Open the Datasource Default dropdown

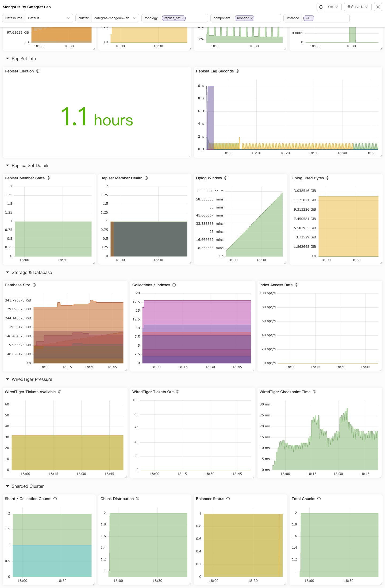coord(49,18)
